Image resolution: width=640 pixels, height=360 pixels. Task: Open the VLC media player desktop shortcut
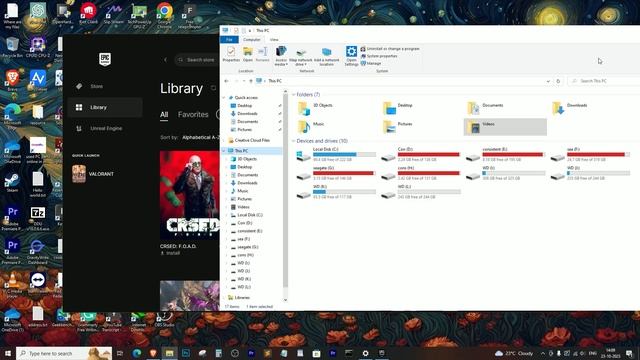12,284
